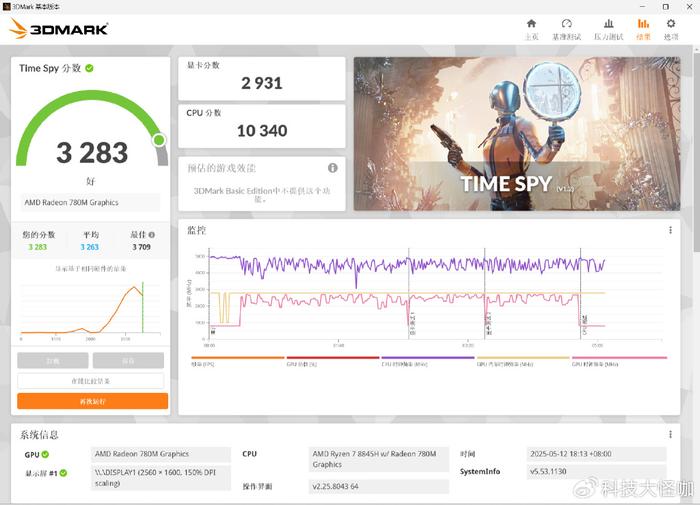Image resolution: width=700 pixels, height=505 pixels.
Task: Click the gray 保存 (Save) button
Action: [x=128, y=360]
